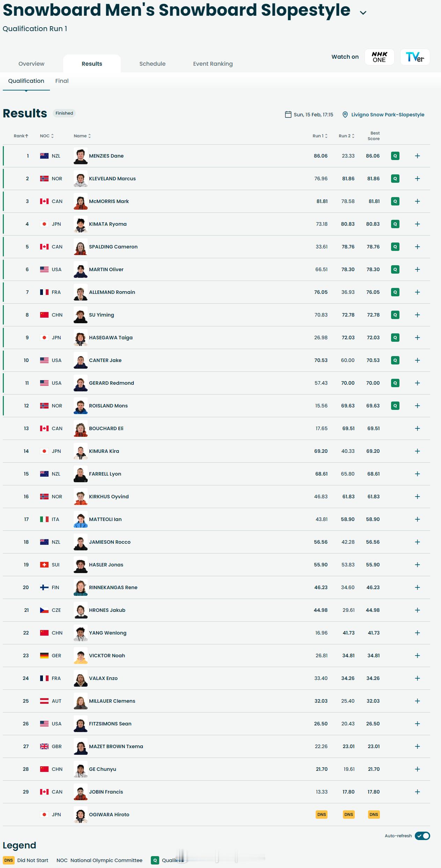This screenshot has width=441, height=868.
Task: Sort results by the Run 1 column
Action: tap(320, 136)
